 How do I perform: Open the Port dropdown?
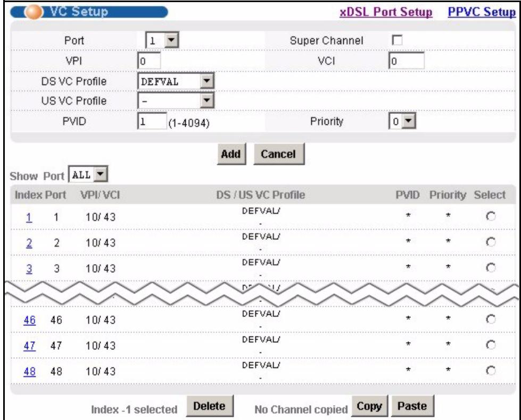[162, 40]
